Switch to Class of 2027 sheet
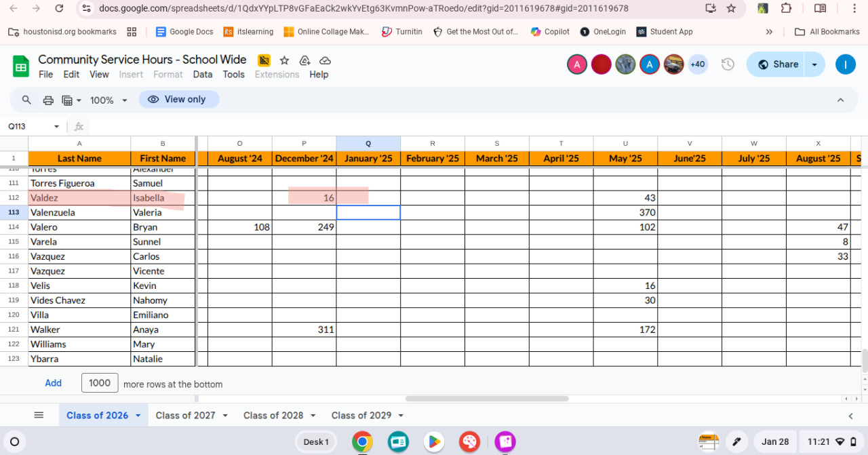The width and height of the screenshot is (868, 455). click(x=185, y=415)
